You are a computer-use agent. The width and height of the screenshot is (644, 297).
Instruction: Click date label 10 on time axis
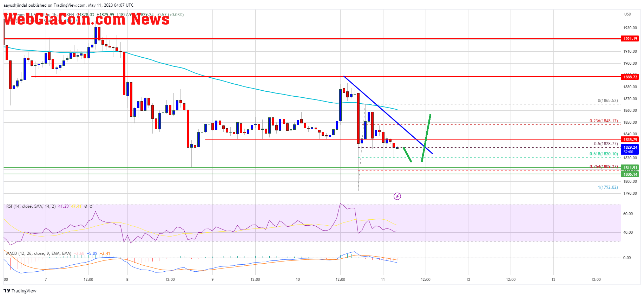point(298,279)
